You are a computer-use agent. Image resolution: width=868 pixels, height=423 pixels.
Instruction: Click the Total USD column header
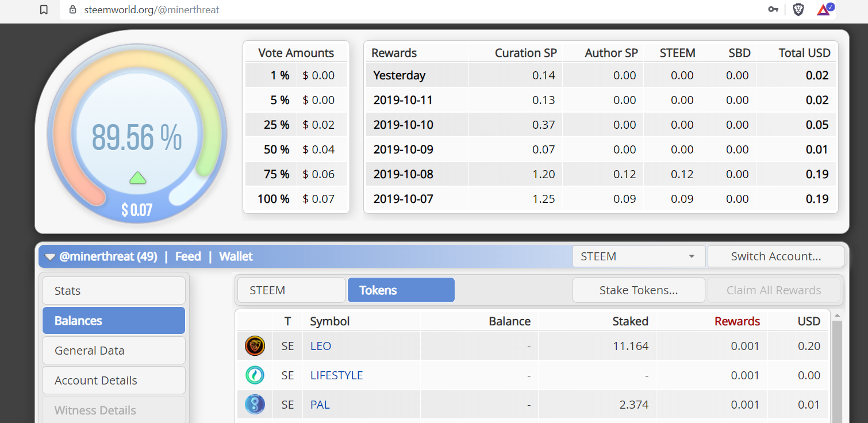coord(804,53)
